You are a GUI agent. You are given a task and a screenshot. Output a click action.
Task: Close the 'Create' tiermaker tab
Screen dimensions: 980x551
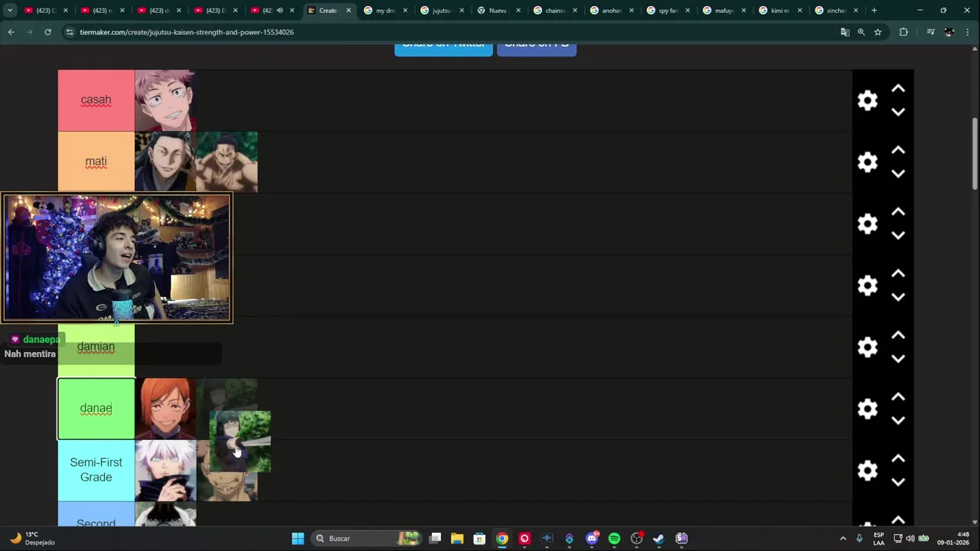click(x=348, y=11)
